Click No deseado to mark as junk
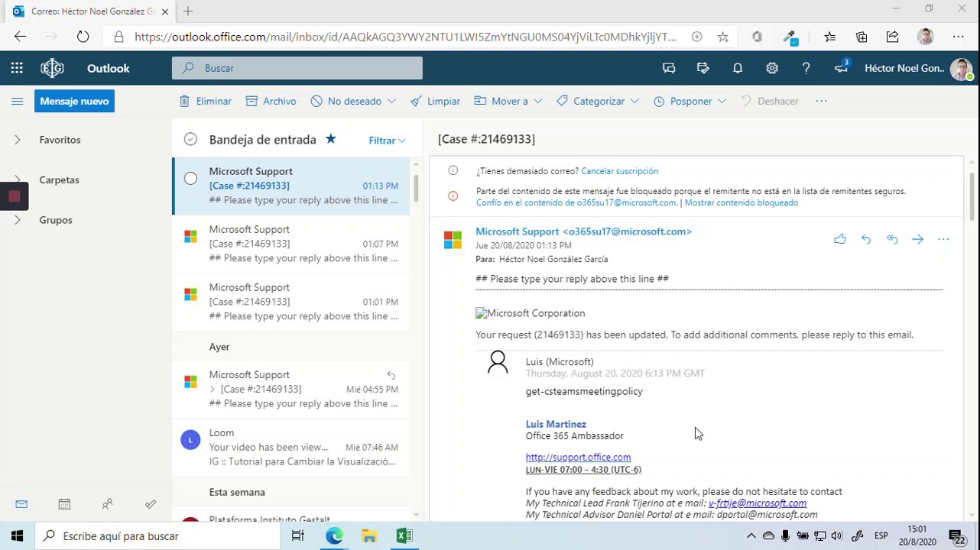Image resolution: width=980 pixels, height=550 pixels. click(346, 101)
